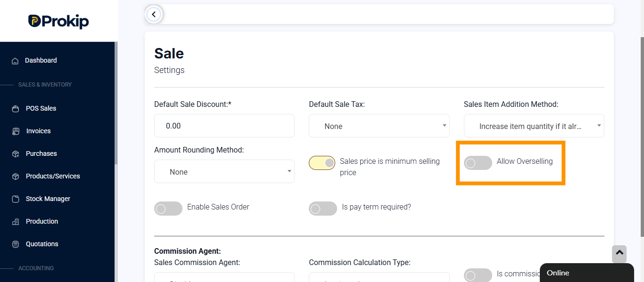Image resolution: width=644 pixels, height=282 pixels.
Task: Open Production in the sidebar
Action: click(x=42, y=221)
